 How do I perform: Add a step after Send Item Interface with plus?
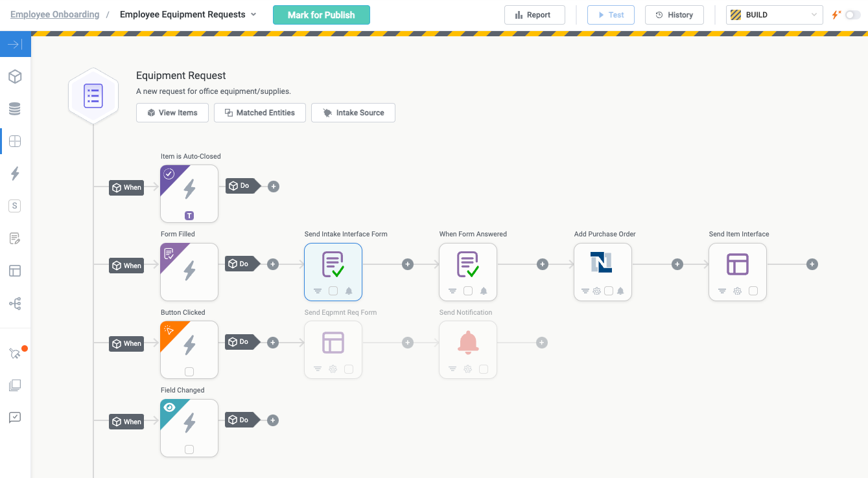812,264
